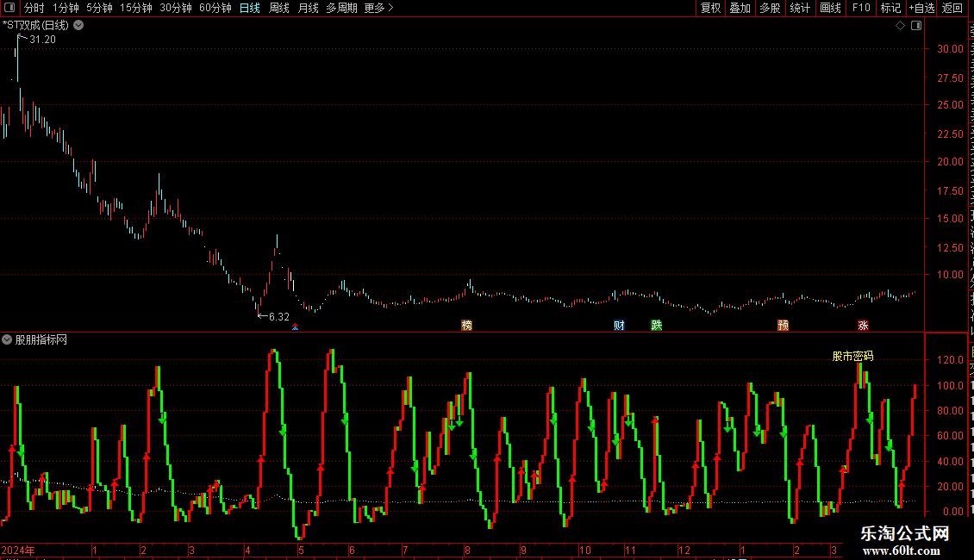Add stock with +自选 button
The height and width of the screenshot is (560, 974).
coord(921,8)
